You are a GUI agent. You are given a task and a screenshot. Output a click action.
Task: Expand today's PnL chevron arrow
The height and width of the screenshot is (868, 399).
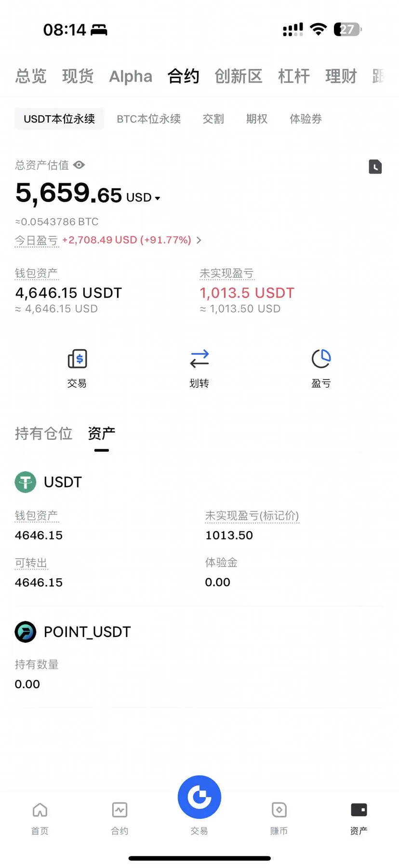[x=199, y=240]
